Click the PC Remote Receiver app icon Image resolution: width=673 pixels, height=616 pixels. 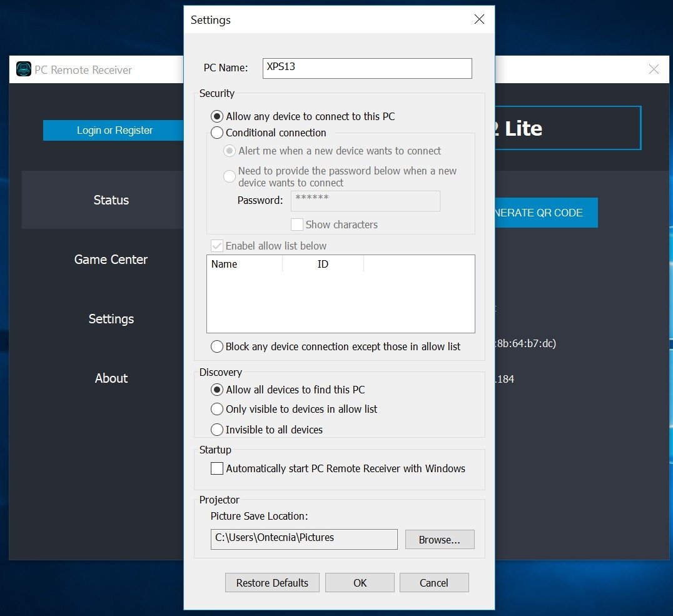24,69
